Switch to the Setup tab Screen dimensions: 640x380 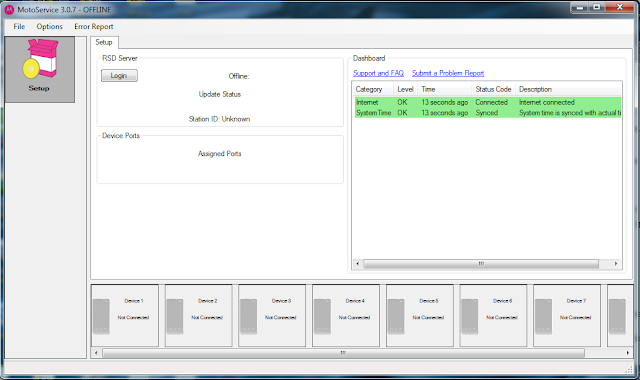click(x=104, y=42)
